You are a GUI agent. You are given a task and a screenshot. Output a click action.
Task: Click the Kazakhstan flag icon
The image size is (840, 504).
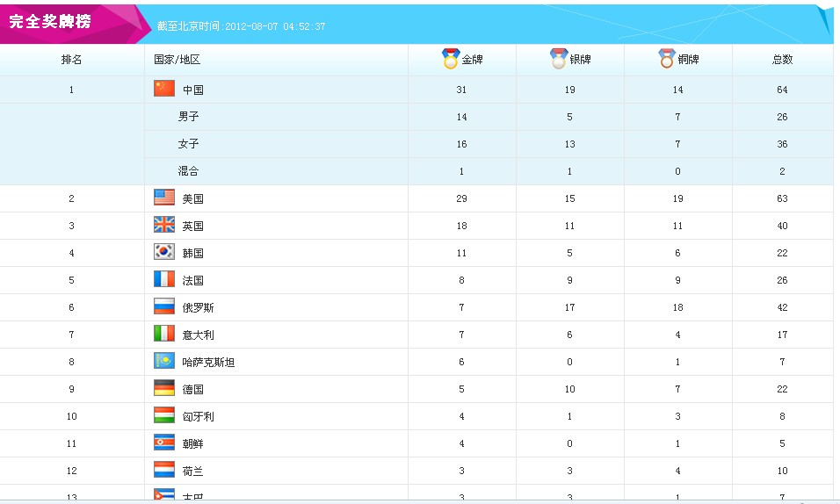[x=164, y=361]
